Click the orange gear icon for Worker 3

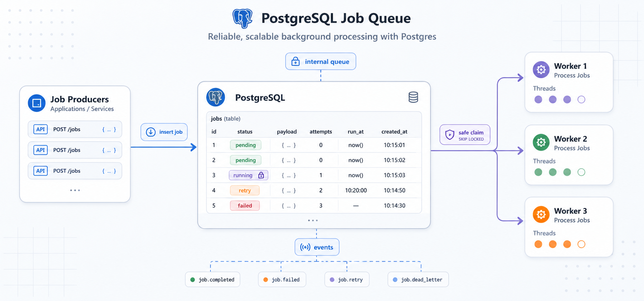click(541, 214)
